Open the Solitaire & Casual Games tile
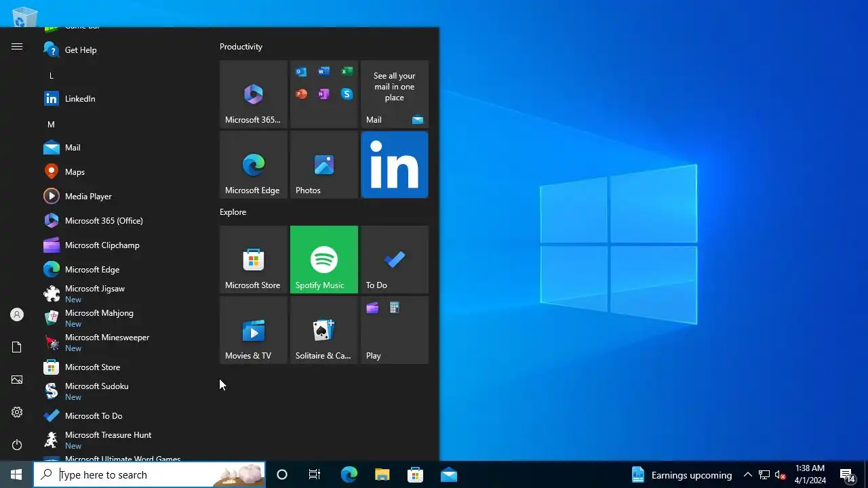 point(324,330)
